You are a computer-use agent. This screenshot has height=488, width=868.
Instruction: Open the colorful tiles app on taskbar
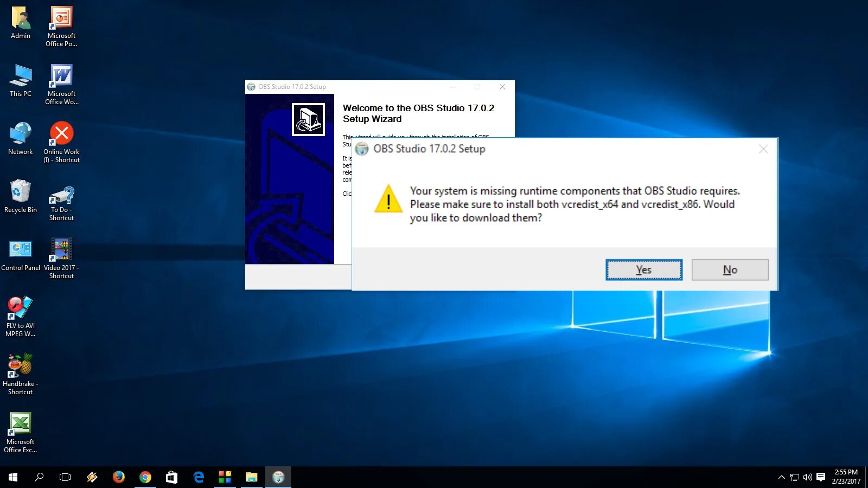click(x=225, y=477)
